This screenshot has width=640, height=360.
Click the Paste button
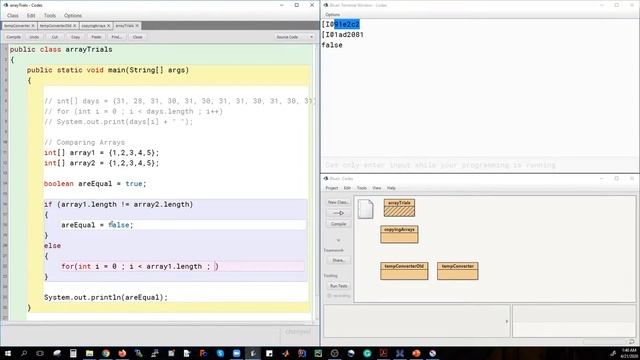(x=96, y=37)
